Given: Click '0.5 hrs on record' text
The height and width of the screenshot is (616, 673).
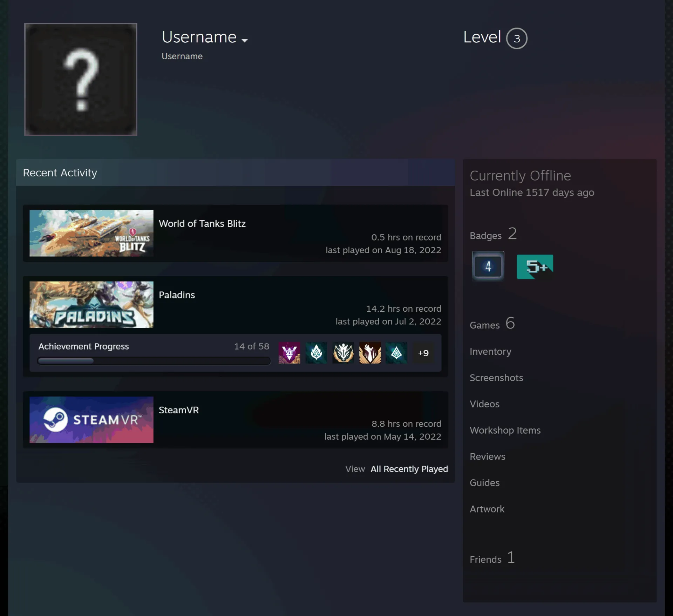Looking at the screenshot, I should point(406,237).
